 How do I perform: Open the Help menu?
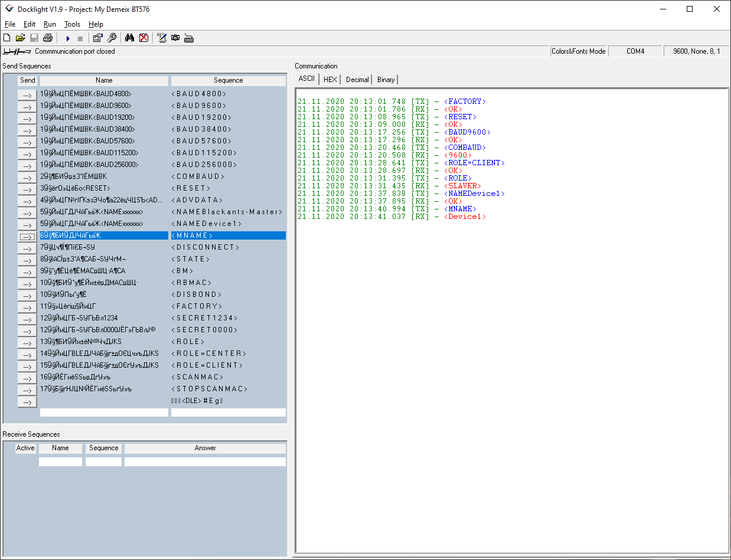96,24
